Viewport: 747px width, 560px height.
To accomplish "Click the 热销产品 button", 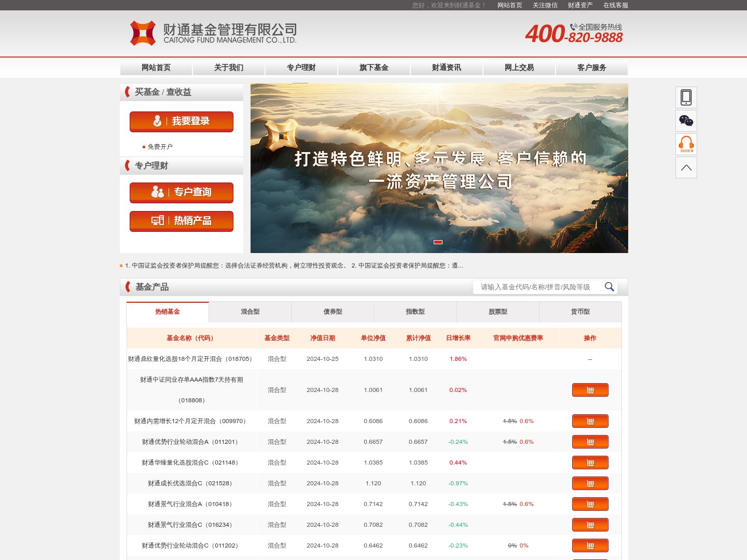I will click(x=182, y=221).
